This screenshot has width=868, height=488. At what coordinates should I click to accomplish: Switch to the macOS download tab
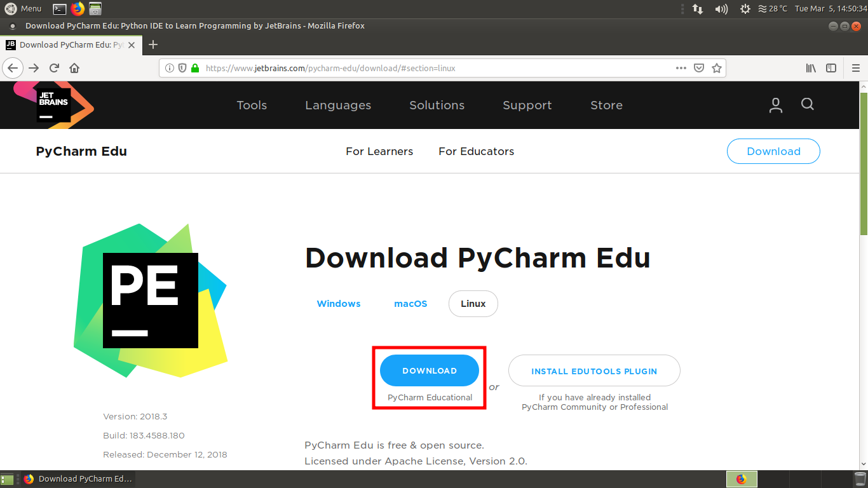[x=410, y=304]
